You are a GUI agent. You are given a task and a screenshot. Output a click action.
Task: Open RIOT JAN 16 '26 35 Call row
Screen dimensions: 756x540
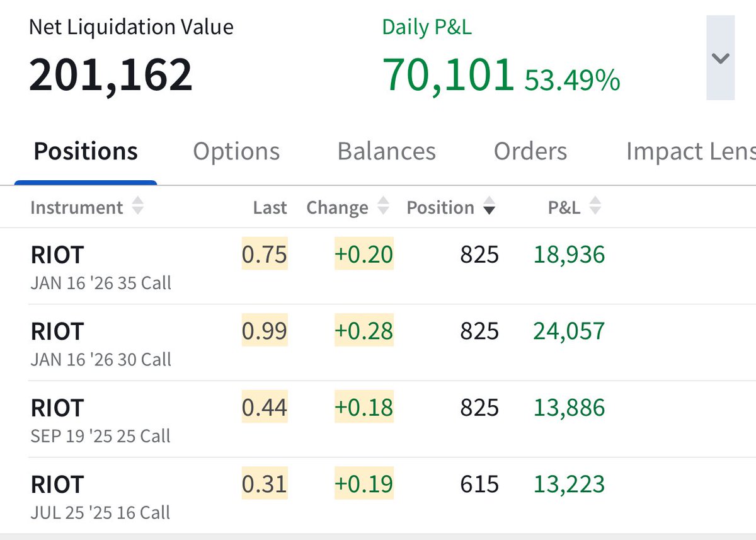pos(378,266)
